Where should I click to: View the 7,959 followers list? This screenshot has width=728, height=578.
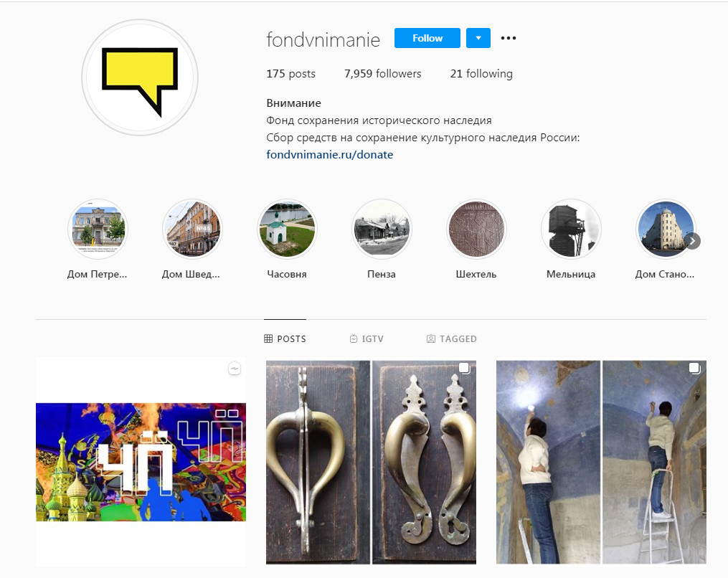[382, 74]
